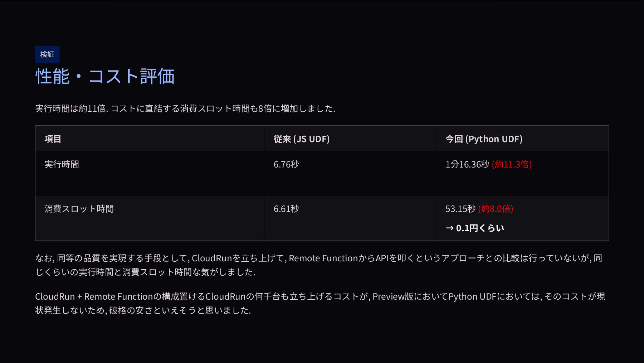Click the 項目 table column header
This screenshot has width=644, height=363.
[x=53, y=139]
